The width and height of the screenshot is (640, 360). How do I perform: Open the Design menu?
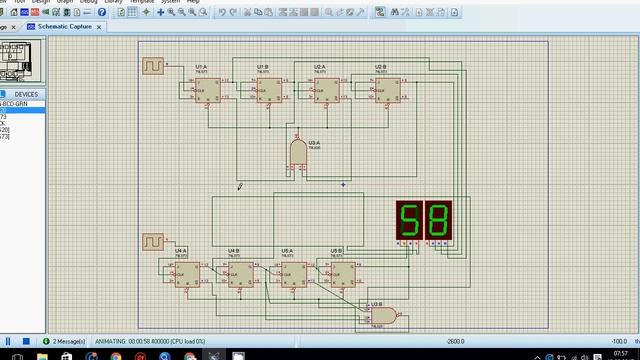tap(41, 2)
